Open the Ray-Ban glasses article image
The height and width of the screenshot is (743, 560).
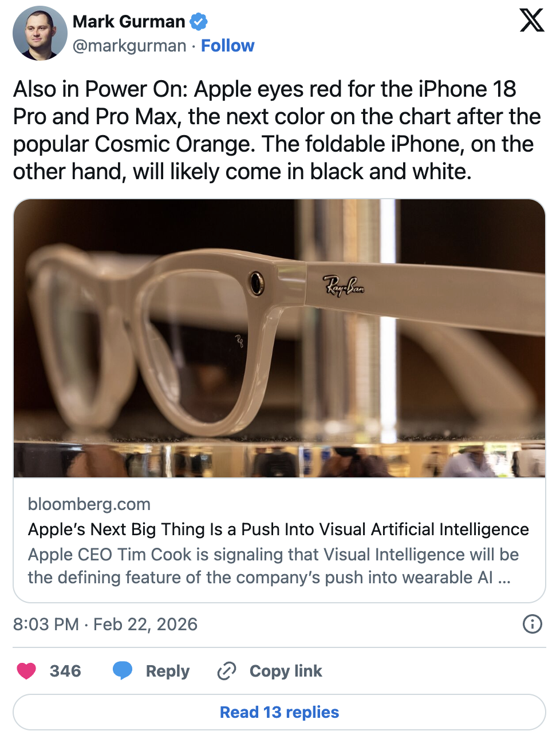(x=279, y=338)
